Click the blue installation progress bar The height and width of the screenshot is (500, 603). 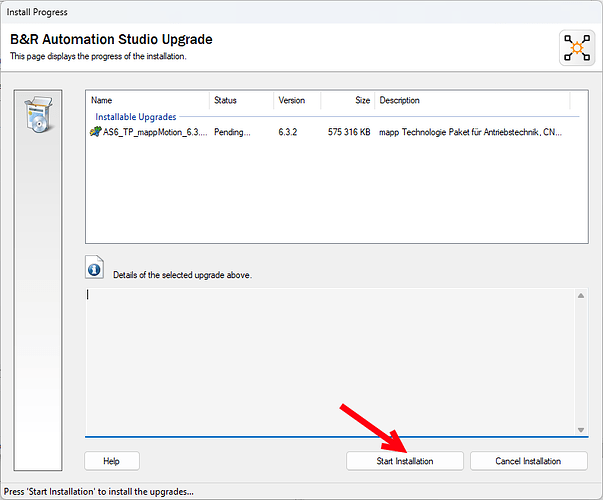pyautogui.click(x=336, y=437)
